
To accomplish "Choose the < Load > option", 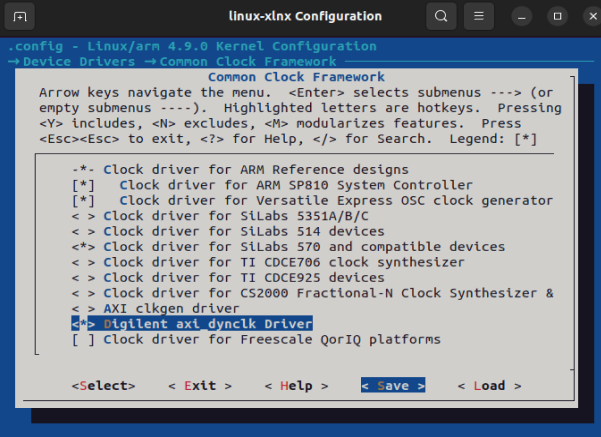I will coord(489,386).
